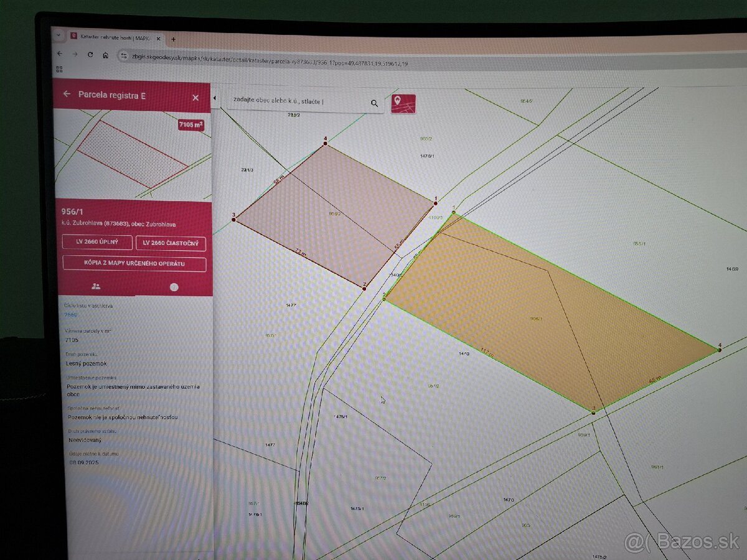Switch to the owners tab with people icon

point(95,286)
